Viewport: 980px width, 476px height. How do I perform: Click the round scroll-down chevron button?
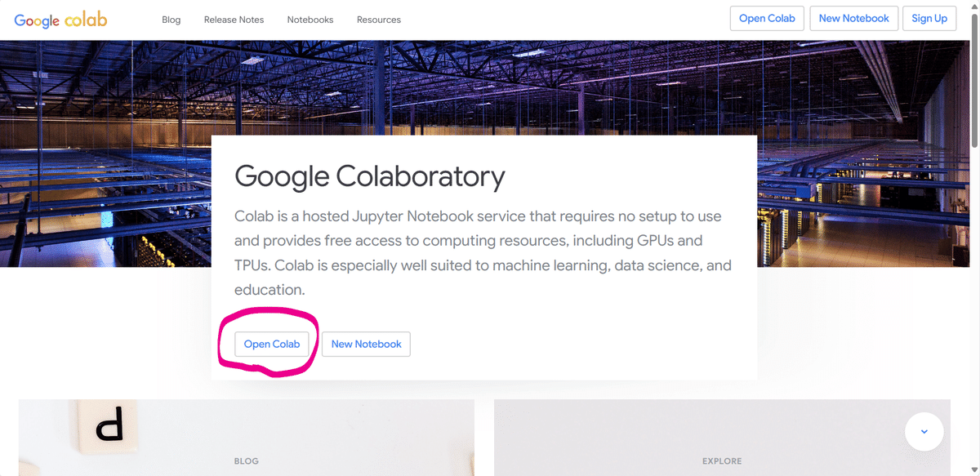pyautogui.click(x=924, y=432)
